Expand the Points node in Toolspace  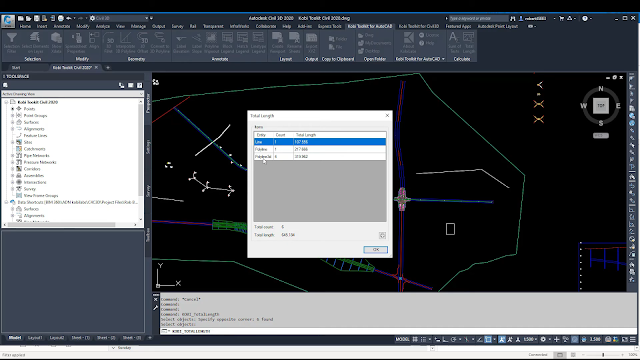coord(13,109)
